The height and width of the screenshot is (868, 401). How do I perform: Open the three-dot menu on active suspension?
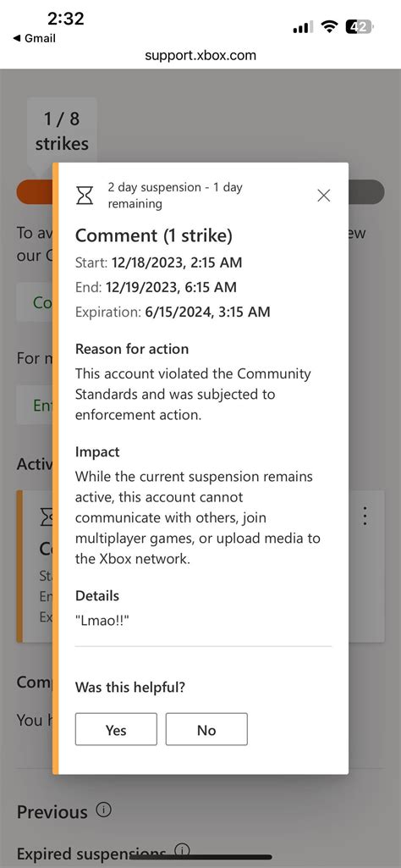coord(365,516)
